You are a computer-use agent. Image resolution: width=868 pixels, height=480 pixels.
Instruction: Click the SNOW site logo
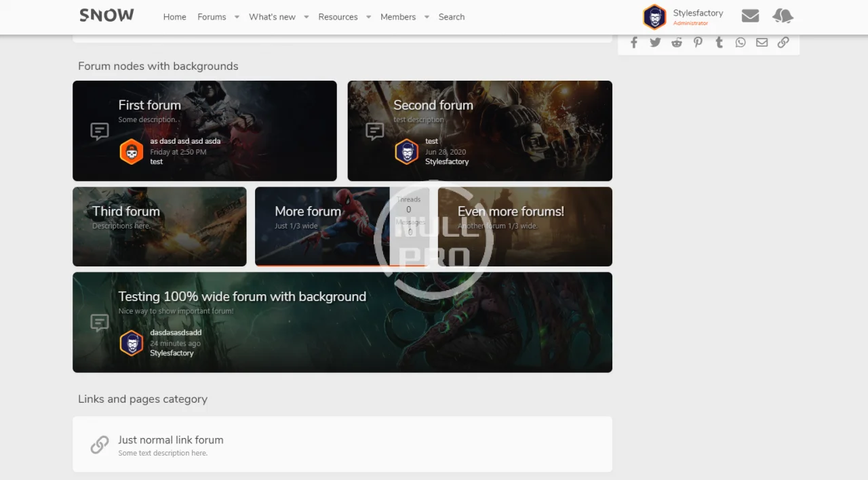(106, 16)
